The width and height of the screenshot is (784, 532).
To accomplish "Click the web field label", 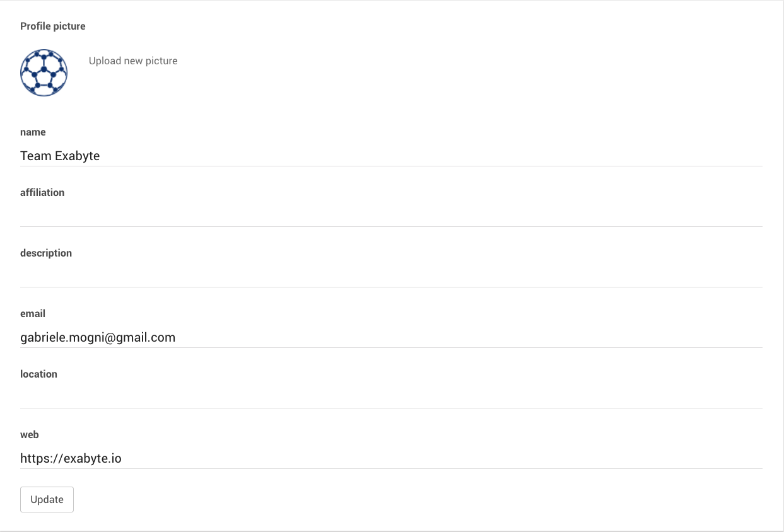I will click(30, 435).
